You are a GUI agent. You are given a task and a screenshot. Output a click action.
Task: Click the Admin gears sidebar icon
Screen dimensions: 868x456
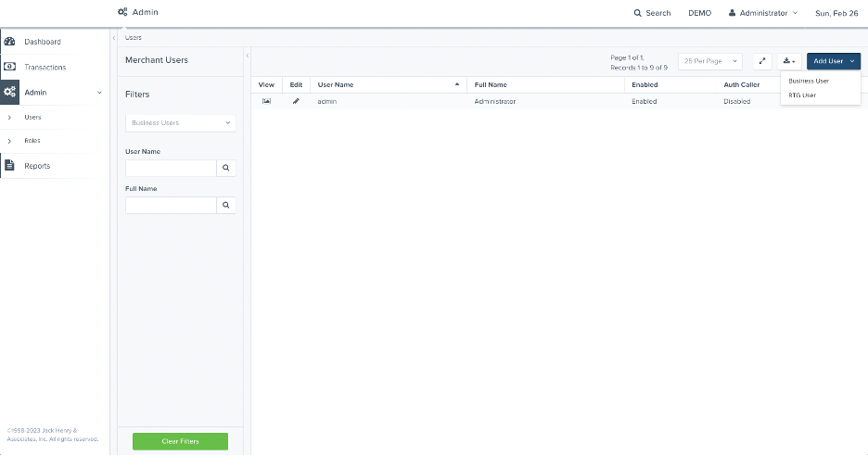[x=10, y=93]
